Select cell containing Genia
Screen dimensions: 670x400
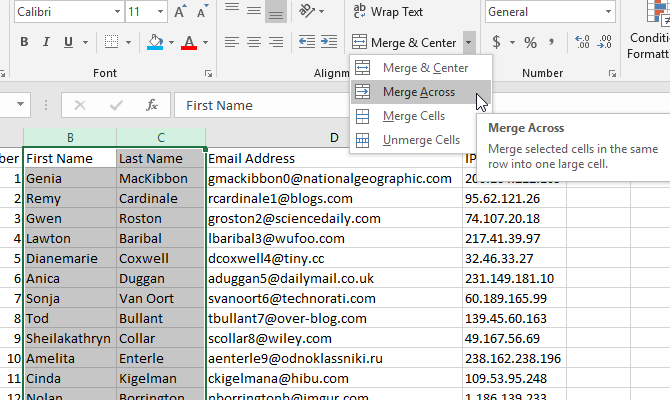(70, 178)
